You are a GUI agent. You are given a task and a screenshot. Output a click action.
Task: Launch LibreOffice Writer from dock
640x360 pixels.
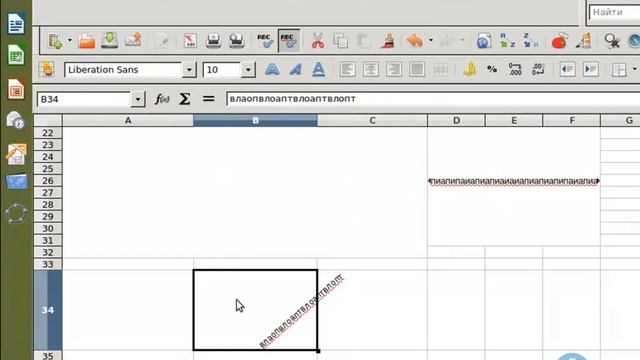tap(16, 23)
